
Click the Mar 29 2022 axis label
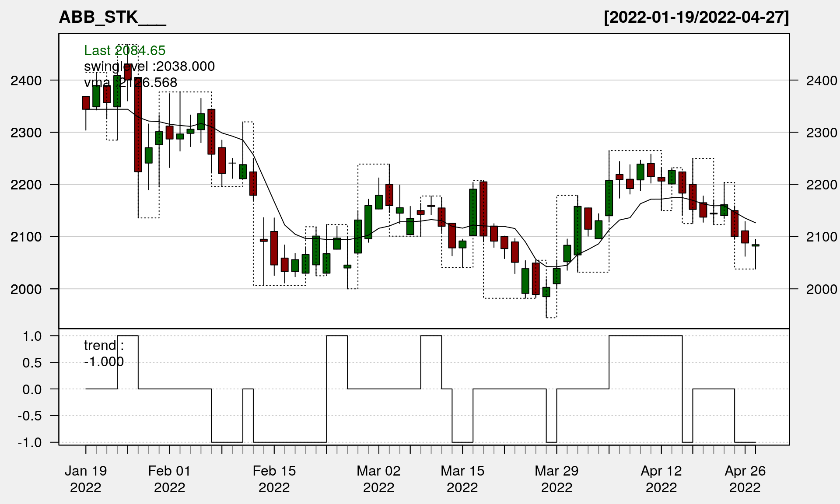556,479
